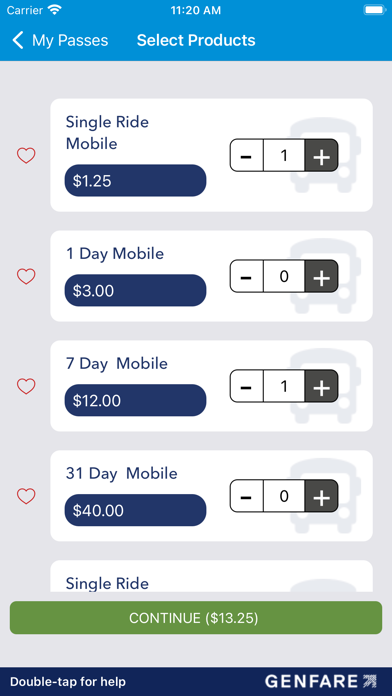This screenshot has height=696, width=392.
Task: Select the $40.00 price badge
Action: [135, 510]
